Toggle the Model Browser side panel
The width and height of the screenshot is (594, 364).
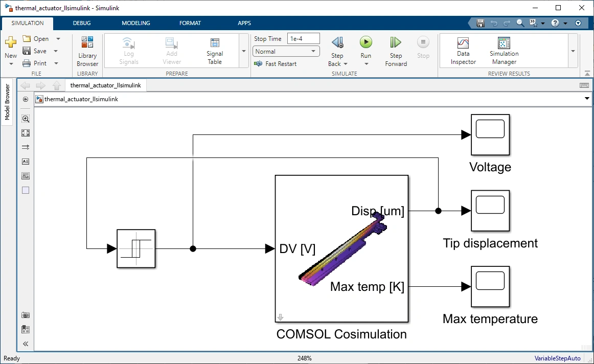[7, 102]
